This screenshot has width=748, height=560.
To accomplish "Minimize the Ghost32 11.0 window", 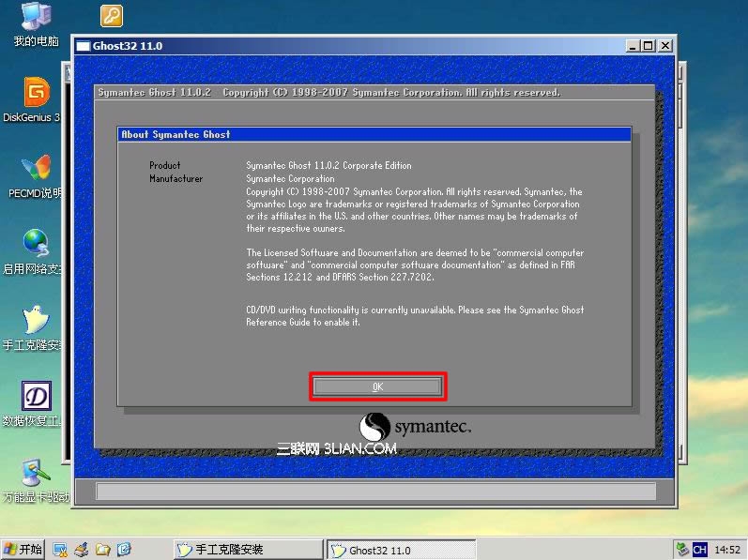I will coord(633,46).
